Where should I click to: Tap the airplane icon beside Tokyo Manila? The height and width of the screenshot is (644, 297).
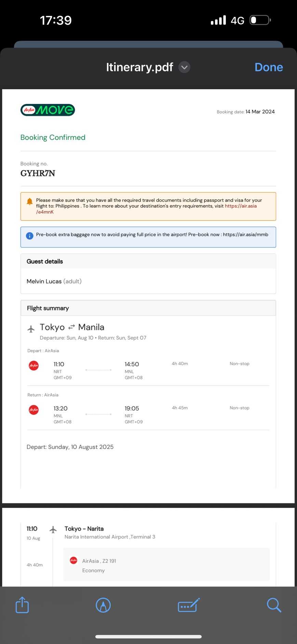pyautogui.click(x=31, y=329)
